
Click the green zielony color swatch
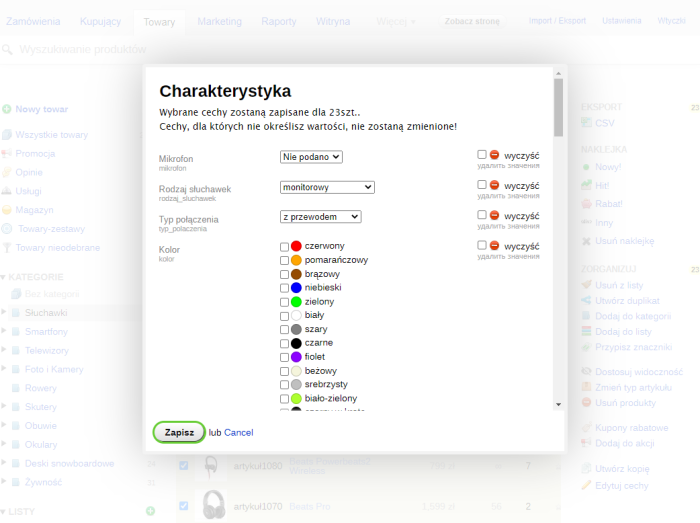pyautogui.click(x=296, y=301)
